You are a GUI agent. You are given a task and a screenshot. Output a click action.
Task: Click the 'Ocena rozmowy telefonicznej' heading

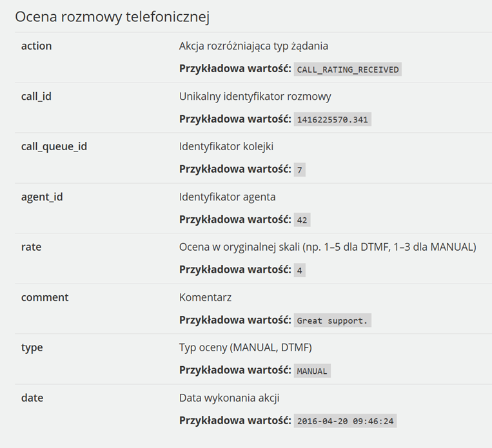112,17
